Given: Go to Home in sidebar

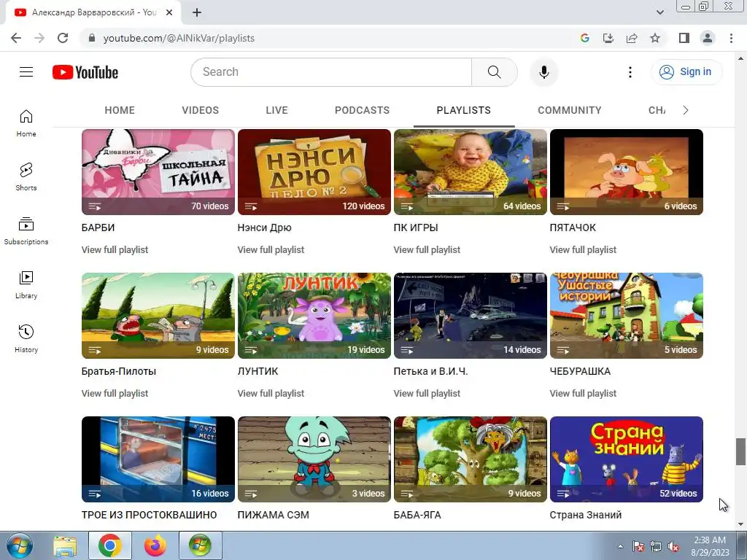Looking at the screenshot, I should [26, 122].
